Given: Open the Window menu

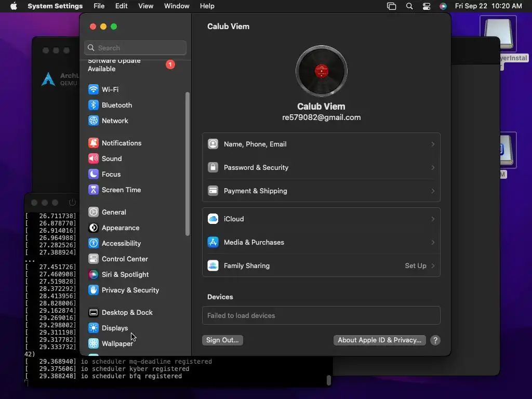Looking at the screenshot, I should click(x=177, y=6).
